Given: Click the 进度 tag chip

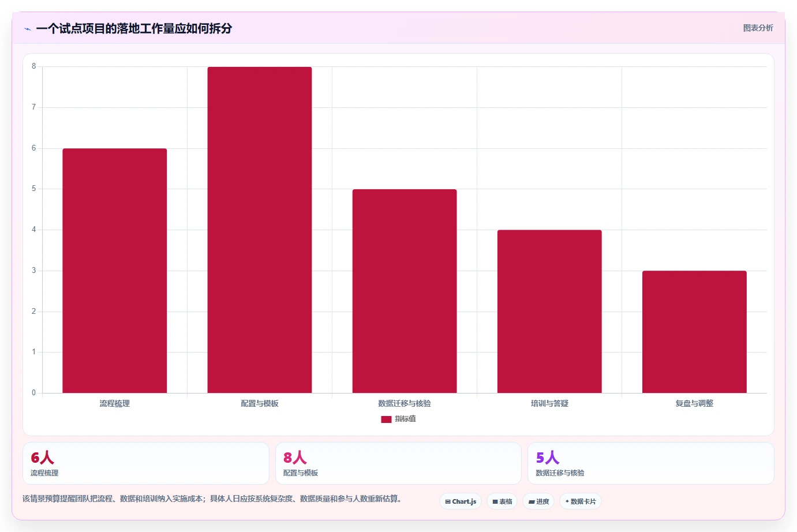Looking at the screenshot, I should point(538,501).
